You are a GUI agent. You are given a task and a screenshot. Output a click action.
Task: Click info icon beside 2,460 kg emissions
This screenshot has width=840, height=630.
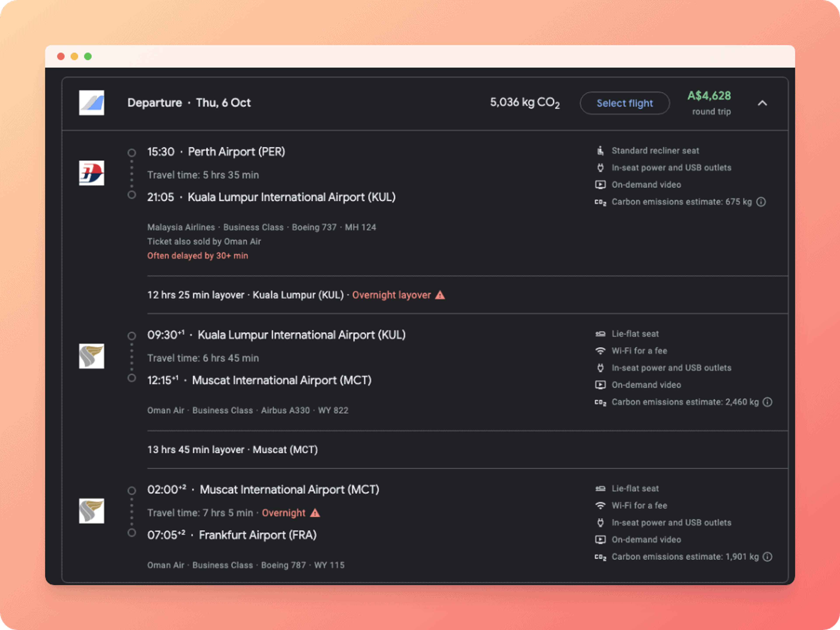(767, 402)
